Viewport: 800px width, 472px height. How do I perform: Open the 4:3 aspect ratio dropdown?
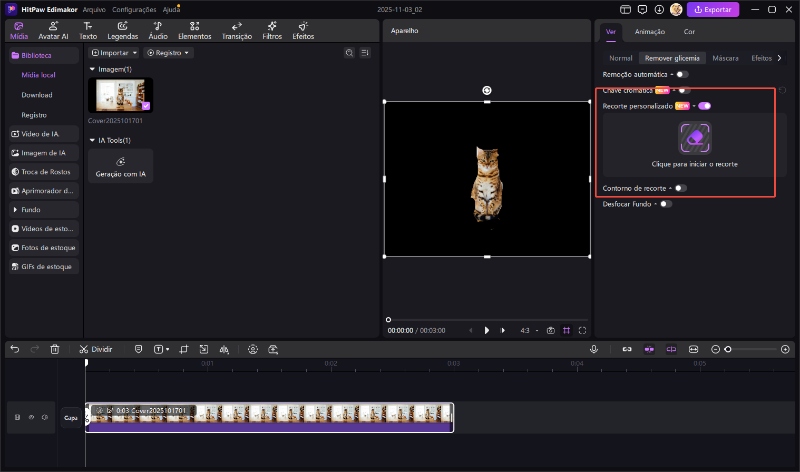[527, 330]
